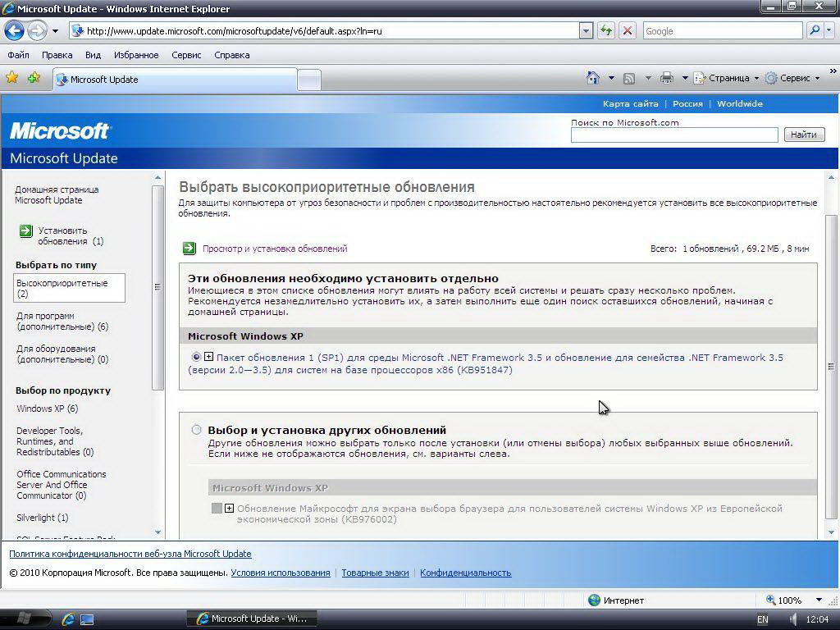This screenshot has height=630, width=840.
Task: Filter by Windows XP (6) product
Action: click(47, 409)
